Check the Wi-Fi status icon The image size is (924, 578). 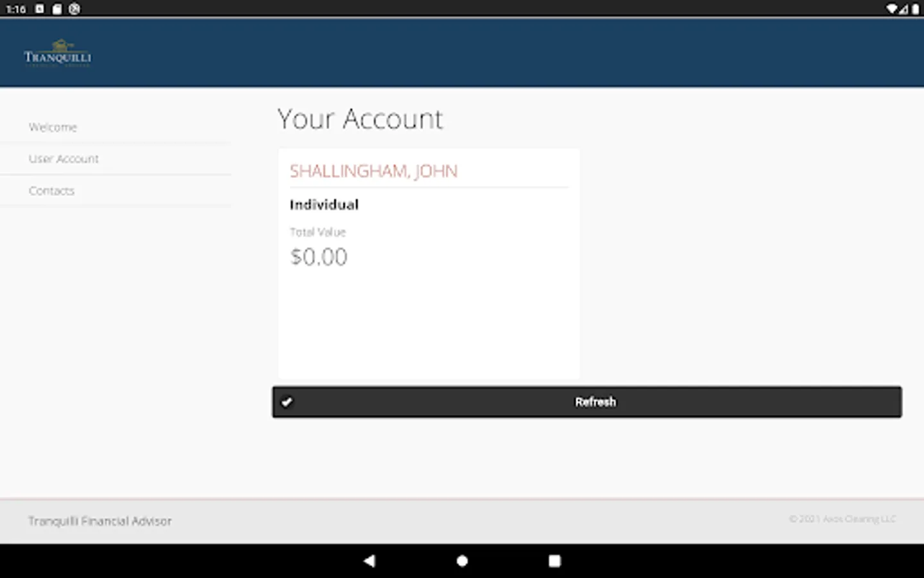(892, 9)
